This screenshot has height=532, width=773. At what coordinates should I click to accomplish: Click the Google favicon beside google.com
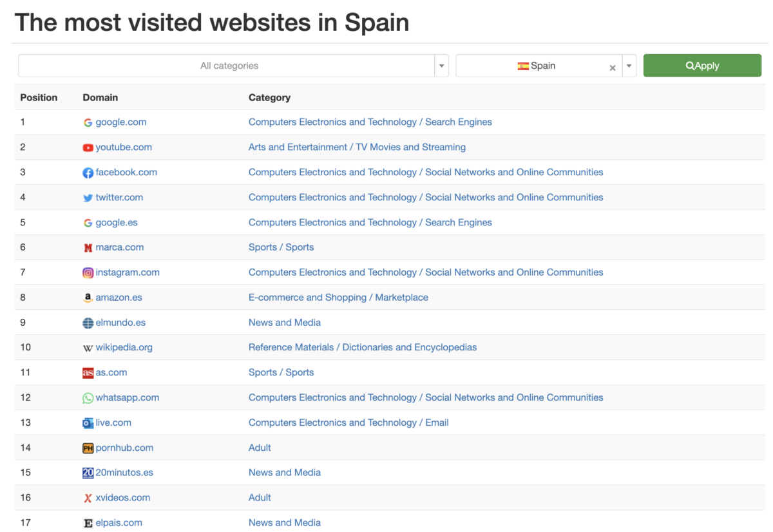[88, 122]
